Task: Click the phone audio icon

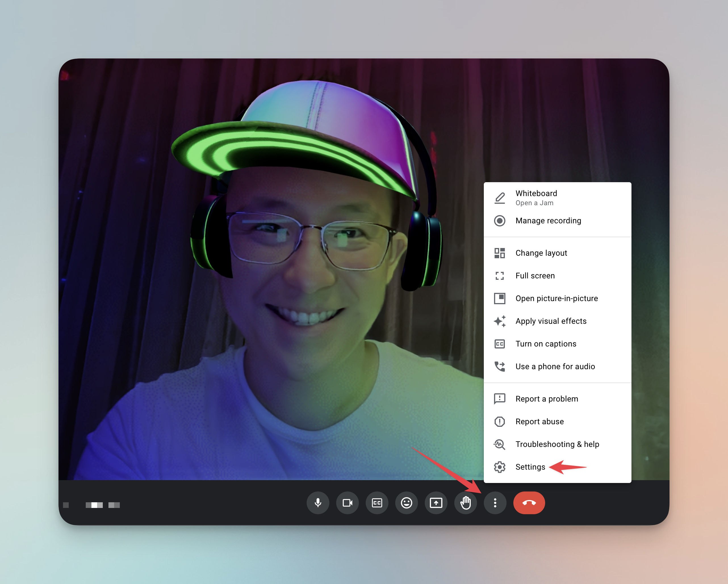Action: pyautogui.click(x=500, y=366)
